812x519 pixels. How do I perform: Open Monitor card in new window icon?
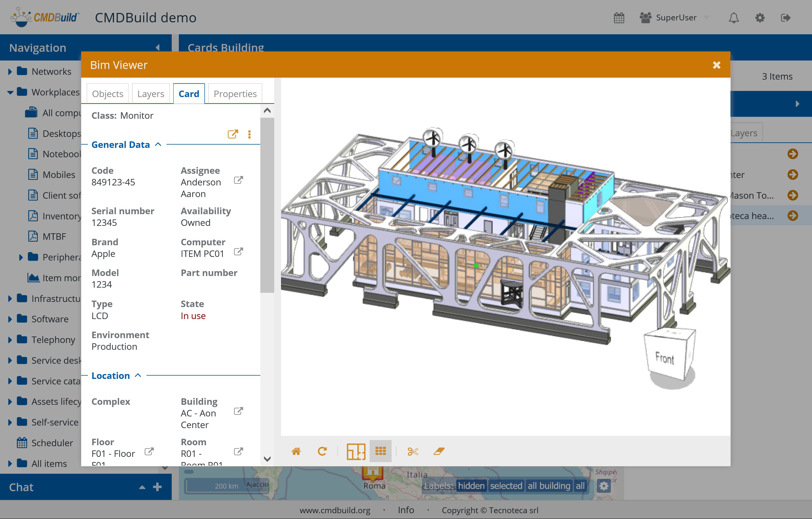233,134
